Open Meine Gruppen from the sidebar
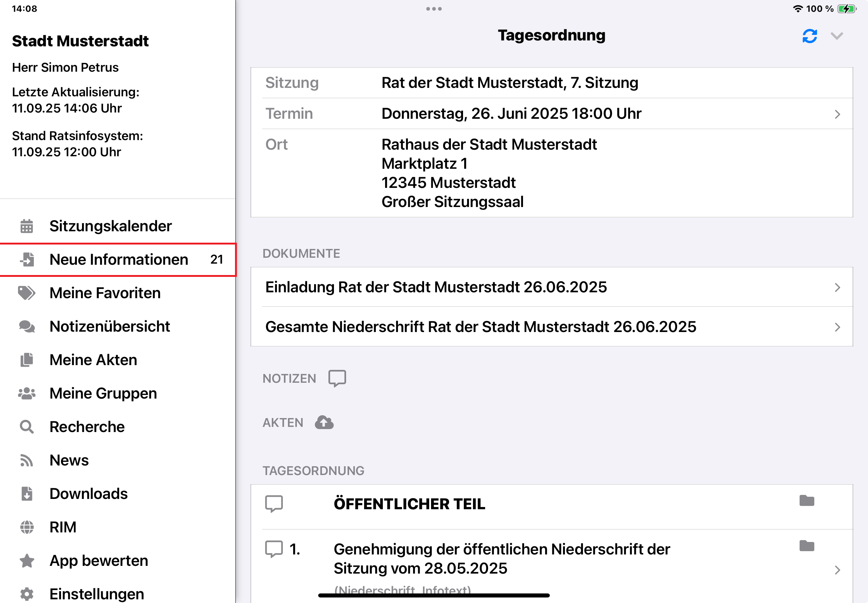The height and width of the screenshot is (603, 868). (103, 393)
